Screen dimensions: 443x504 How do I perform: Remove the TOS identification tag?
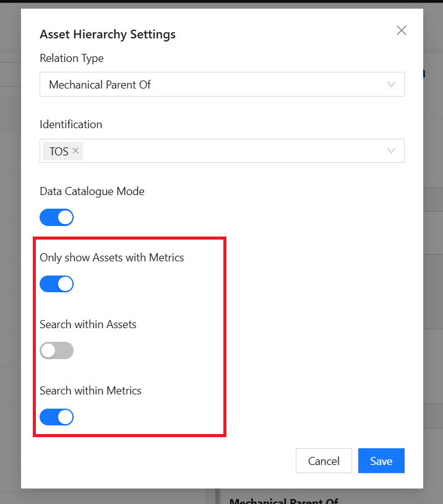pyautogui.click(x=75, y=150)
